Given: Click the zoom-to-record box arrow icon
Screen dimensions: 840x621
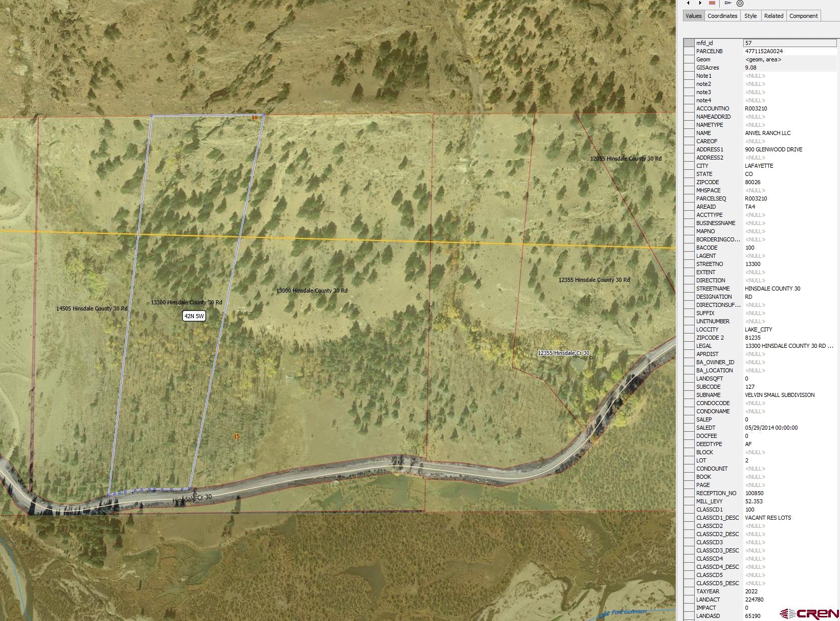Looking at the screenshot, I should [727, 3].
